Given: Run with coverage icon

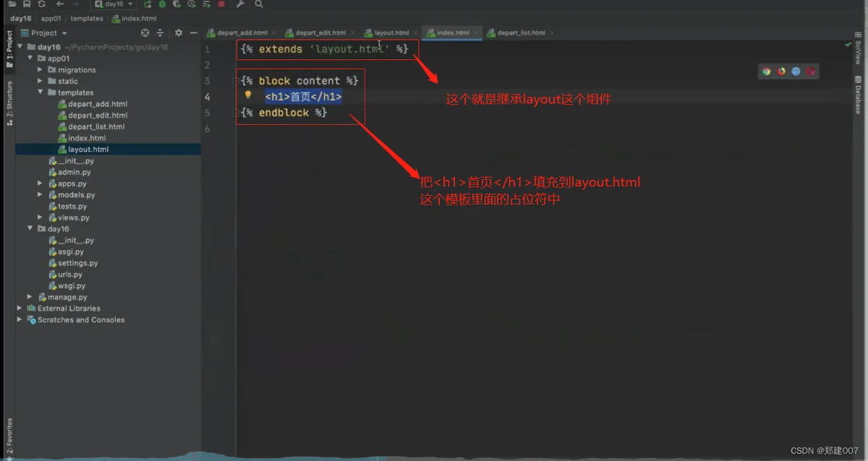Looking at the screenshot, I should tap(177, 4).
